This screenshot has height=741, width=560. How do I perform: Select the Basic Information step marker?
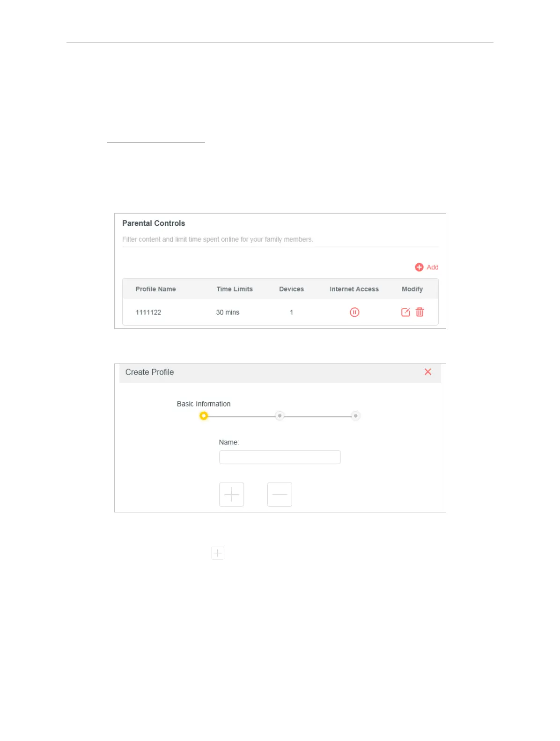pos(204,416)
